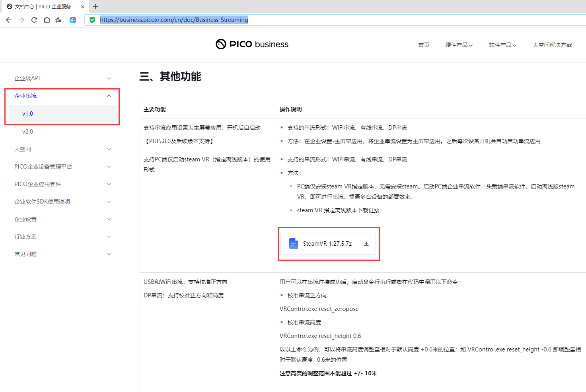Close the 文档中心 PICO 企业服务 tab
586x392 pixels.
83,7
